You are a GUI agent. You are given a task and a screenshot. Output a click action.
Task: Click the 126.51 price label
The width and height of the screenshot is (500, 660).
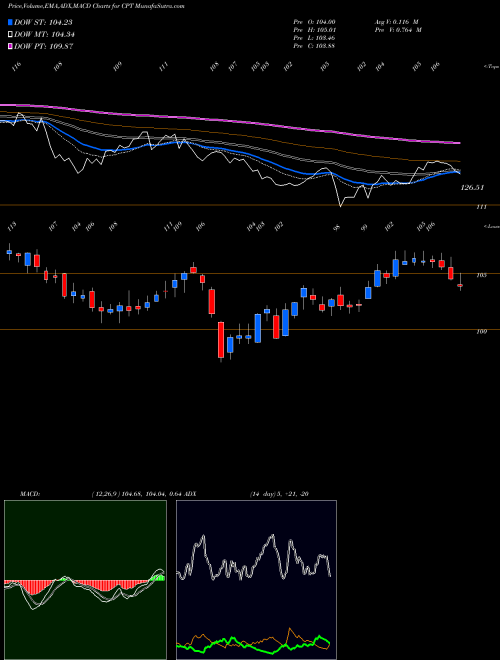tap(472, 188)
